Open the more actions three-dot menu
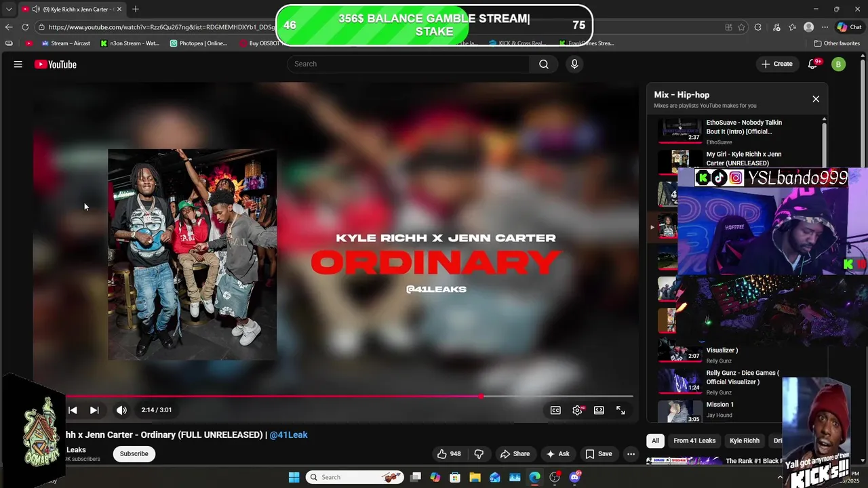 click(x=631, y=454)
